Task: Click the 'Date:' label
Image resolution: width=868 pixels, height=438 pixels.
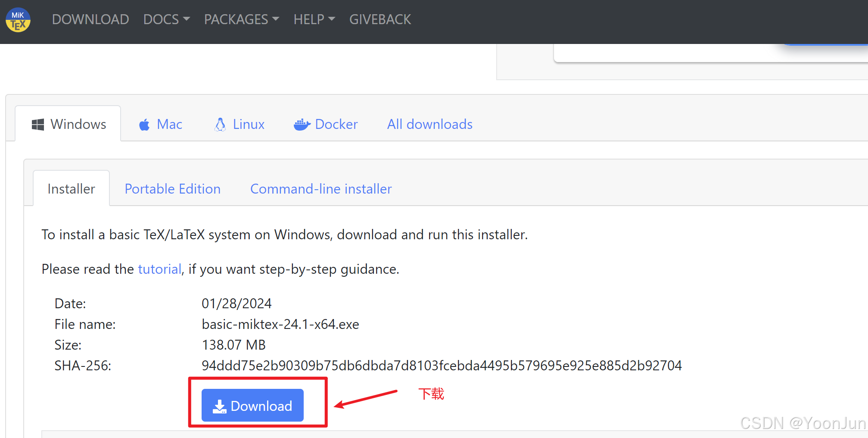Action: coord(70,303)
